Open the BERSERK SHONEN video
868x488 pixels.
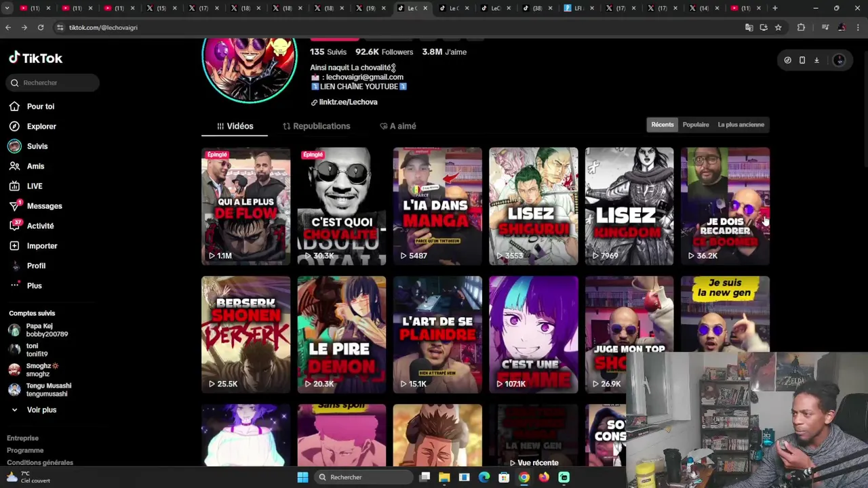[245, 335]
